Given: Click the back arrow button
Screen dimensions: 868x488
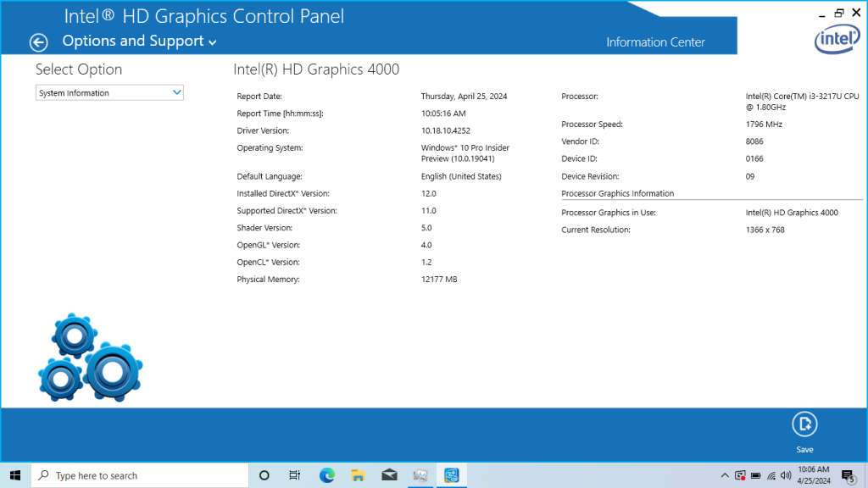Looking at the screenshot, I should pyautogui.click(x=38, y=42).
